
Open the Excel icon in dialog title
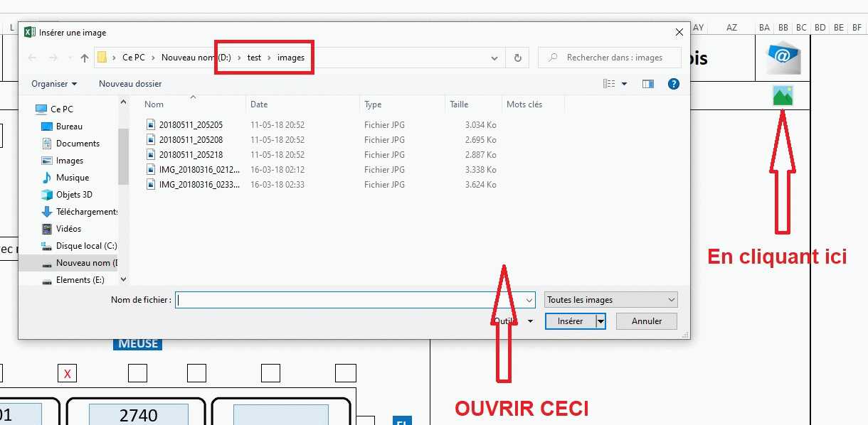pyautogui.click(x=30, y=32)
